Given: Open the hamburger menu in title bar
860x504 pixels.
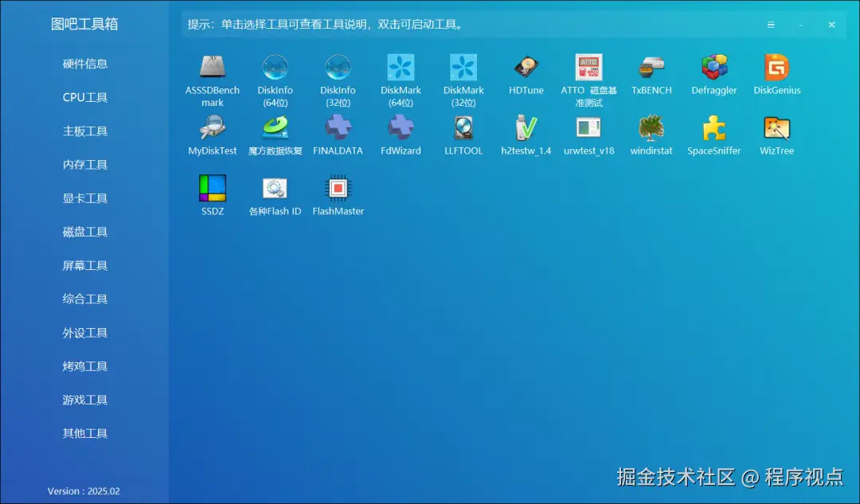Looking at the screenshot, I should [x=771, y=25].
